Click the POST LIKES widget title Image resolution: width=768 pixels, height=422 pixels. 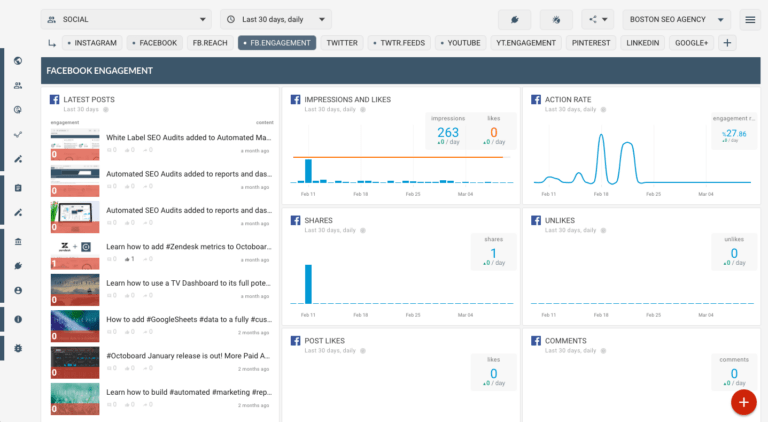coord(324,341)
